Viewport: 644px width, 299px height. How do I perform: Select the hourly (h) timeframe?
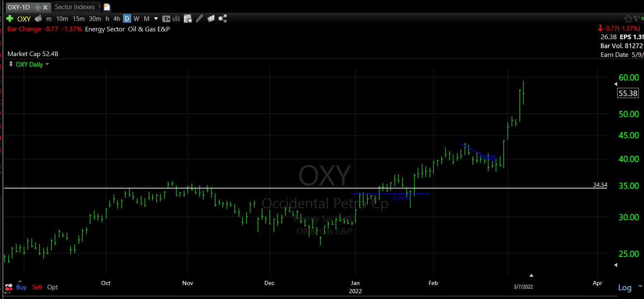tap(107, 19)
